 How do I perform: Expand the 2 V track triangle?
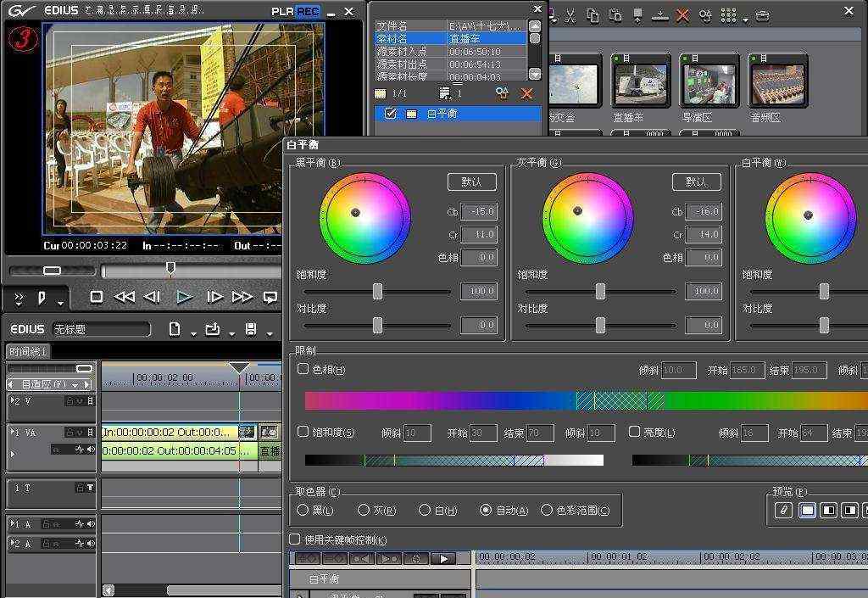click(x=14, y=400)
